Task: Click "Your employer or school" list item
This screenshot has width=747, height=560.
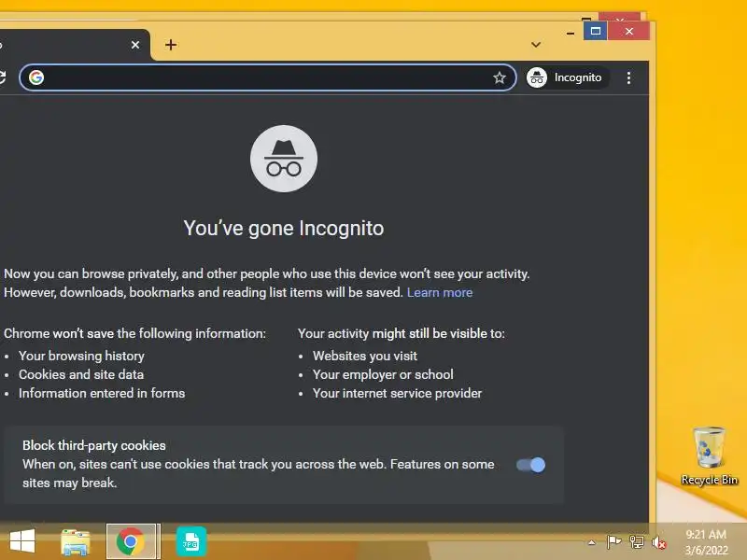Action: (383, 375)
